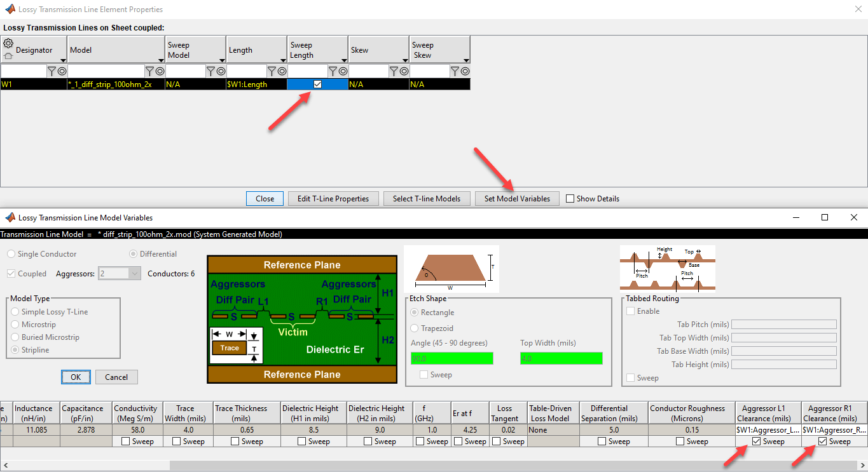Click the funnel filter icon for Sweep Skew column
Image resolution: width=868 pixels, height=472 pixels.
456,71
